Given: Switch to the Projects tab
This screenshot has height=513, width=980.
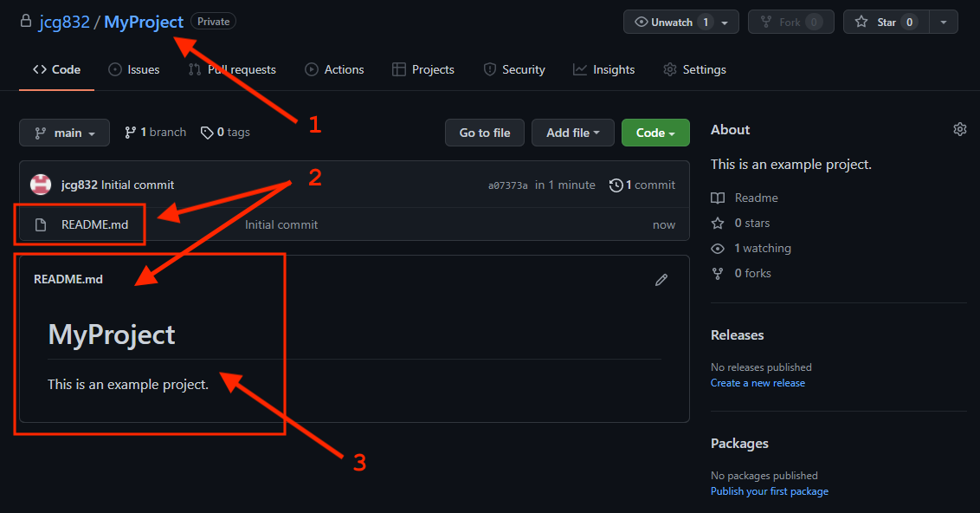Looking at the screenshot, I should click(x=423, y=69).
